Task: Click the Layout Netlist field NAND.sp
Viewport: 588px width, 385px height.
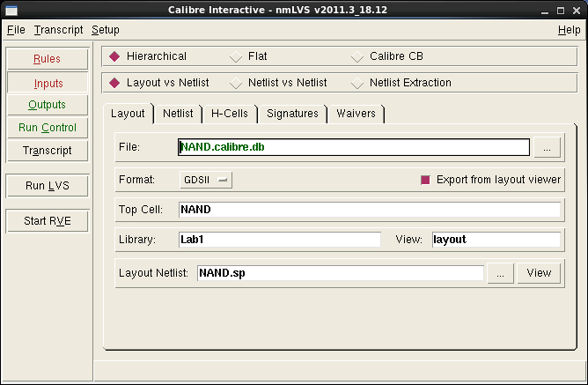Action: click(340, 273)
